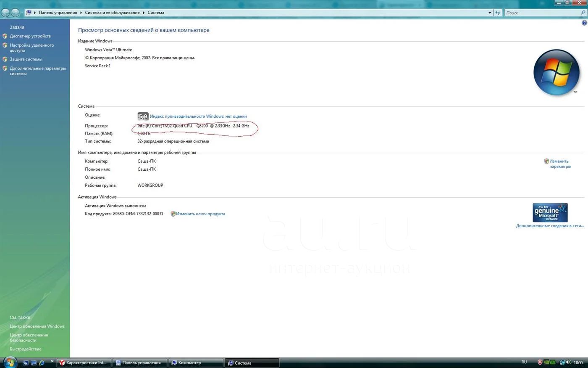Expand arrow after 'Панель управления' breadcrumb
588x368 pixels.
[81, 13]
